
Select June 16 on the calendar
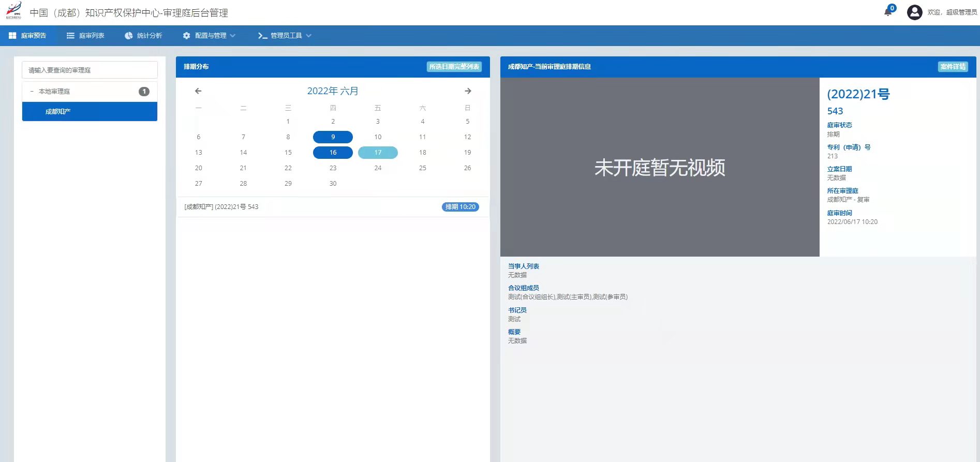click(333, 153)
